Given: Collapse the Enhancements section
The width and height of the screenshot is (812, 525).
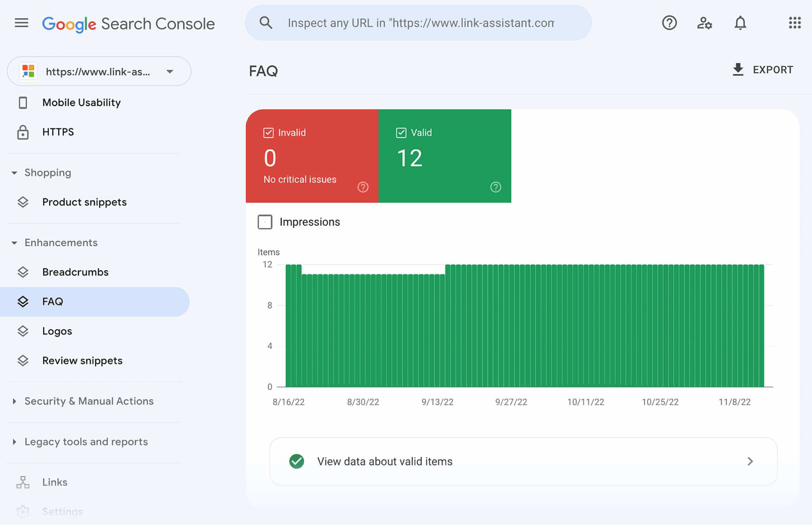Looking at the screenshot, I should coord(14,243).
